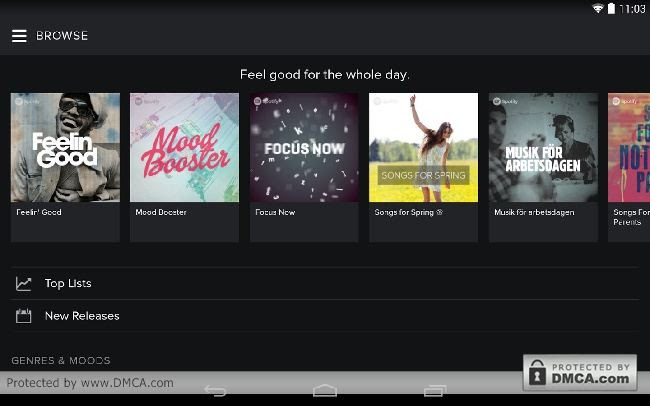Tap the Mood Booster caption text

tap(161, 212)
